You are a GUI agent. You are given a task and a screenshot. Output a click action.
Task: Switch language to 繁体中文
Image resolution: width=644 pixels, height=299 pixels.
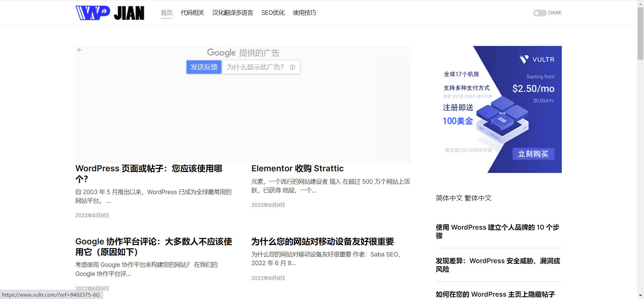(x=478, y=198)
